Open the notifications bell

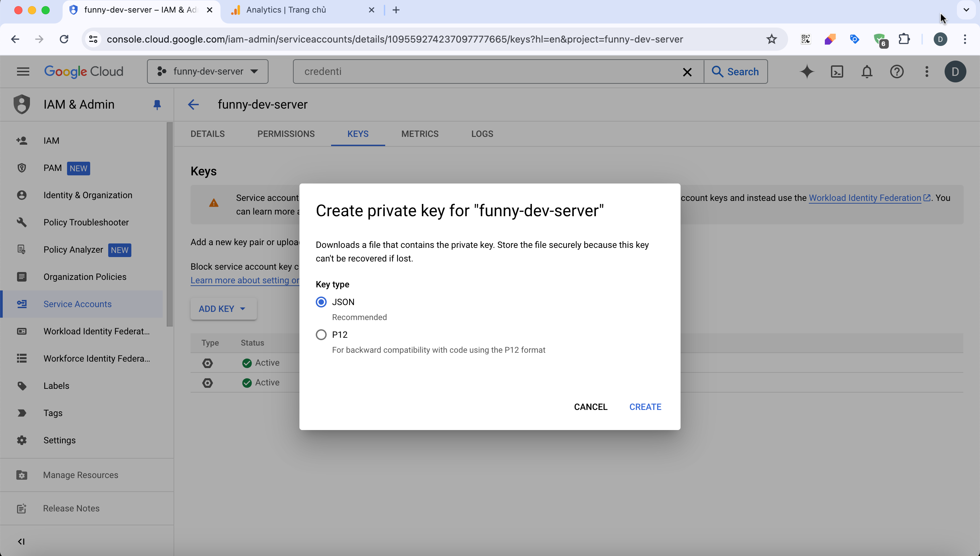click(867, 72)
